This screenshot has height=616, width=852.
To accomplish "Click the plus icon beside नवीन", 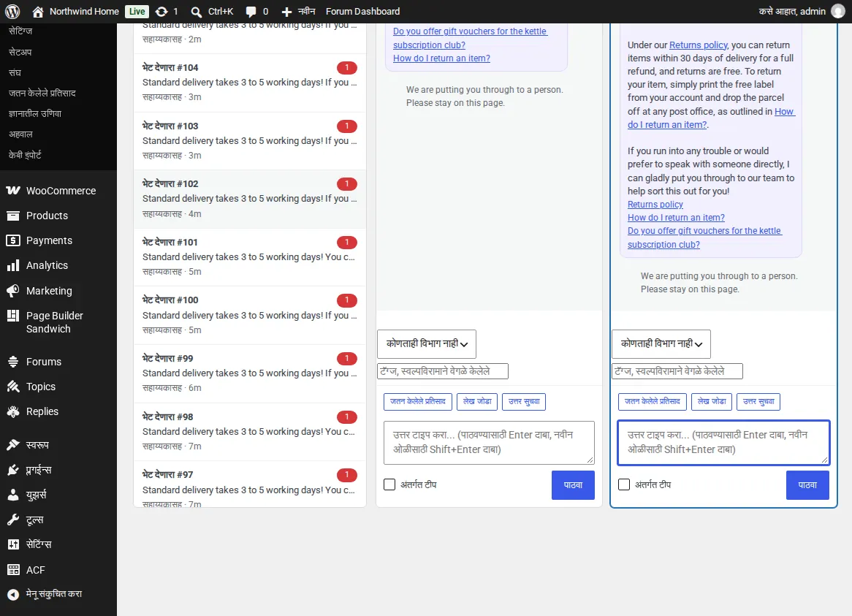I will [286, 12].
